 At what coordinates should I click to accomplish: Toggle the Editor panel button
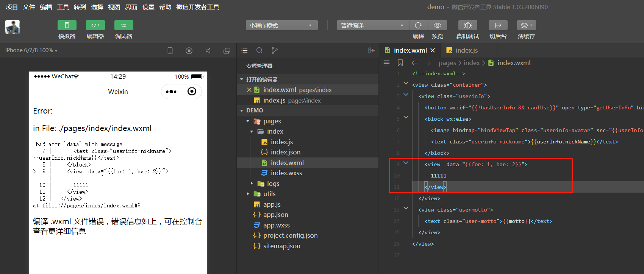95,25
